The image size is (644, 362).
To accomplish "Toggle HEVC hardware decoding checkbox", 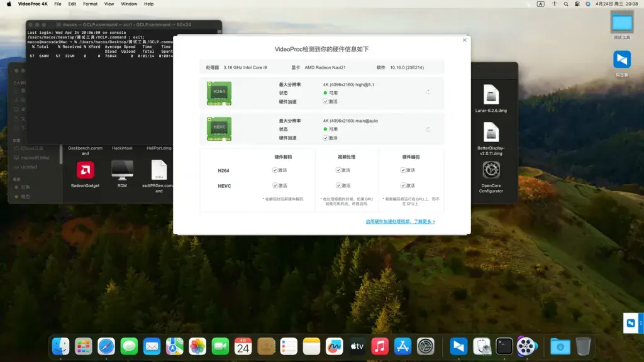I will click(x=275, y=185).
